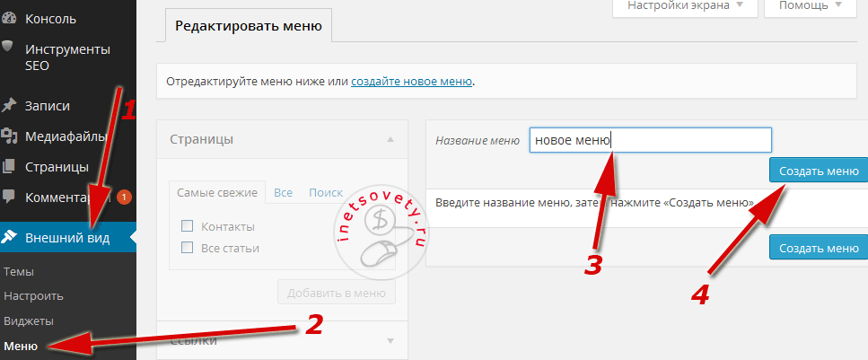Select the Редактировать меню tab
Image resolution: width=868 pixels, height=360 pixels.
coord(248,26)
